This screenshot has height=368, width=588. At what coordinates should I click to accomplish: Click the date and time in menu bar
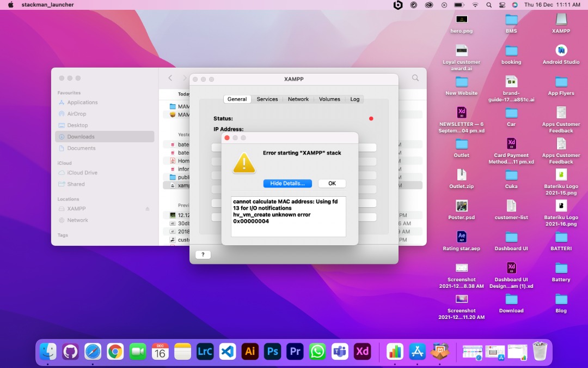coord(552,5)
